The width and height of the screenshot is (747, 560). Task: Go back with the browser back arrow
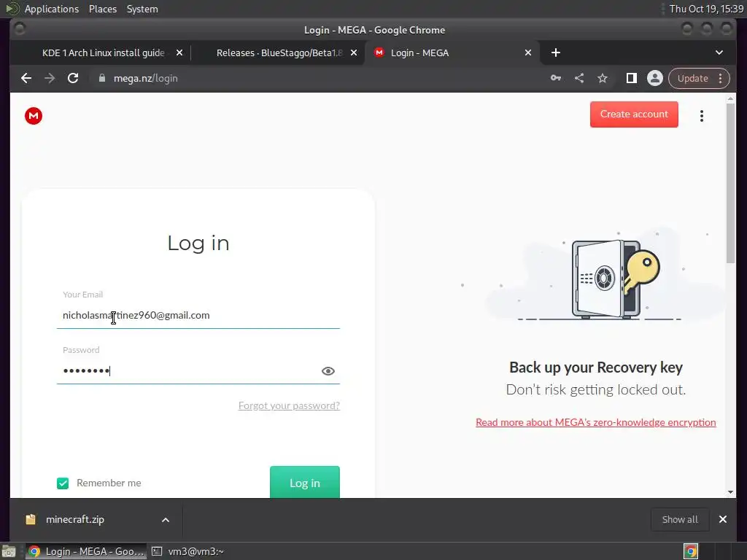click(26, 78)
